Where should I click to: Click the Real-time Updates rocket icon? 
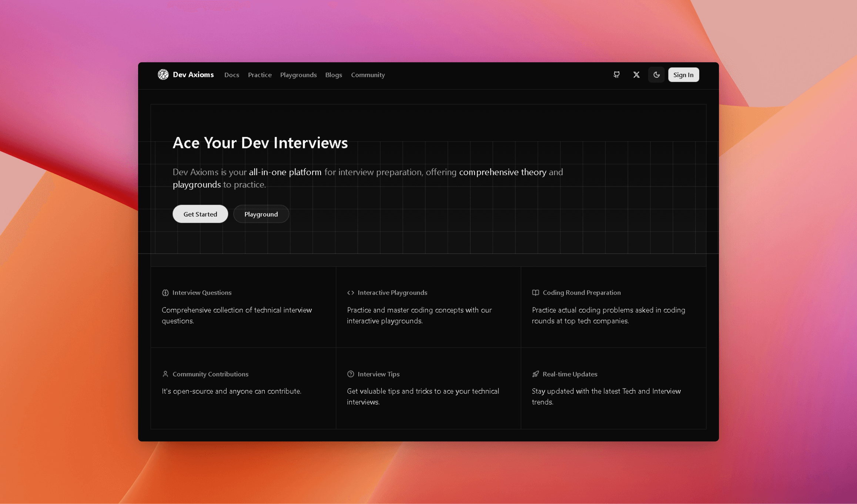[535, 374]
